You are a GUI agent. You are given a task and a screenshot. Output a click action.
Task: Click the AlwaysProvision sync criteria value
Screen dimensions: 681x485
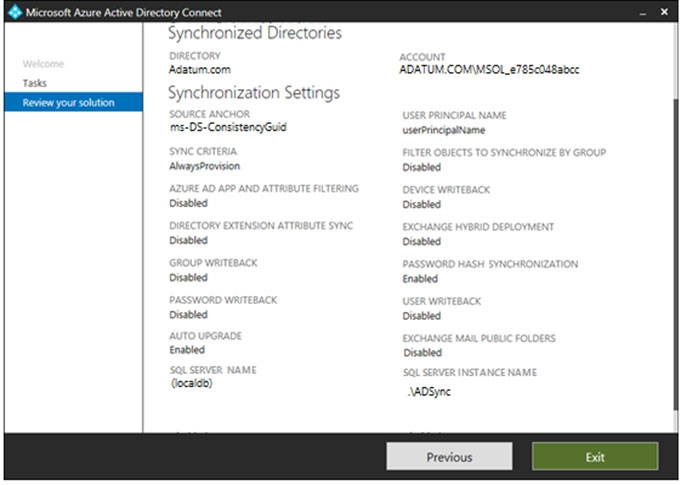(205, 166)
